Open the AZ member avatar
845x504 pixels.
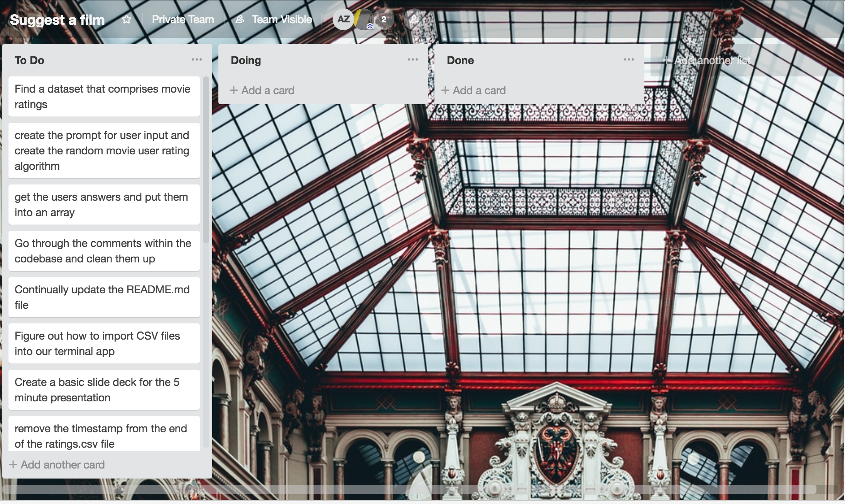(x=343, y=19)
